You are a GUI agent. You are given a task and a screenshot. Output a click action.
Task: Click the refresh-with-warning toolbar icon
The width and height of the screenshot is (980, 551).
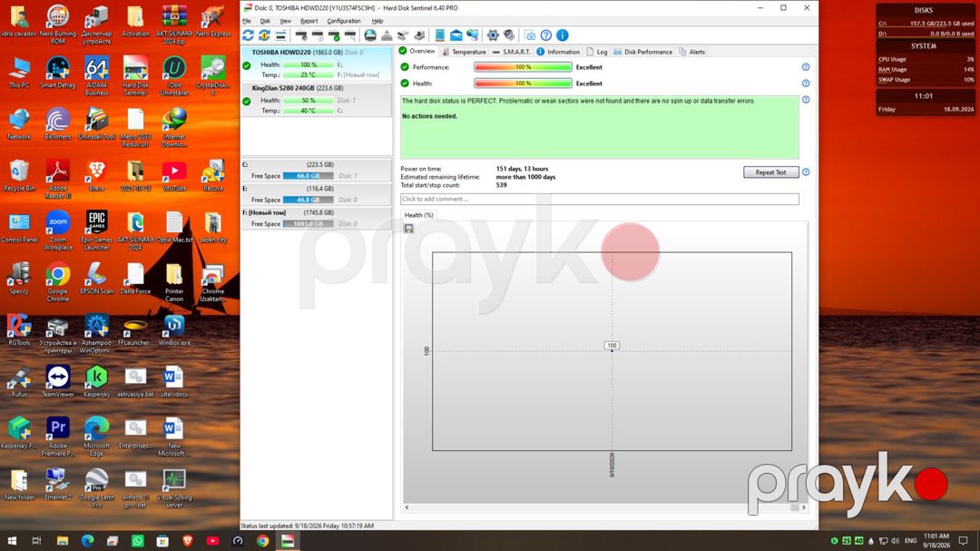coord(264,35)
